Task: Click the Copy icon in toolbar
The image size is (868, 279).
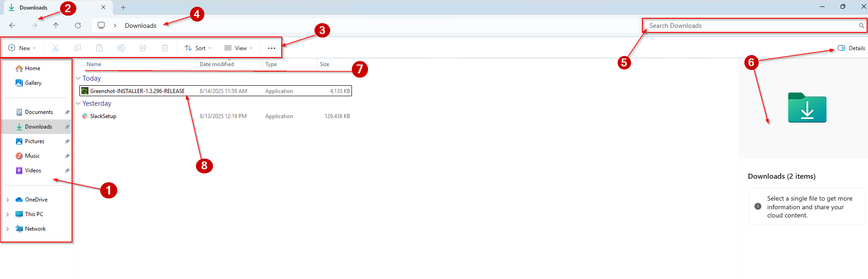Action: point(77,48)
